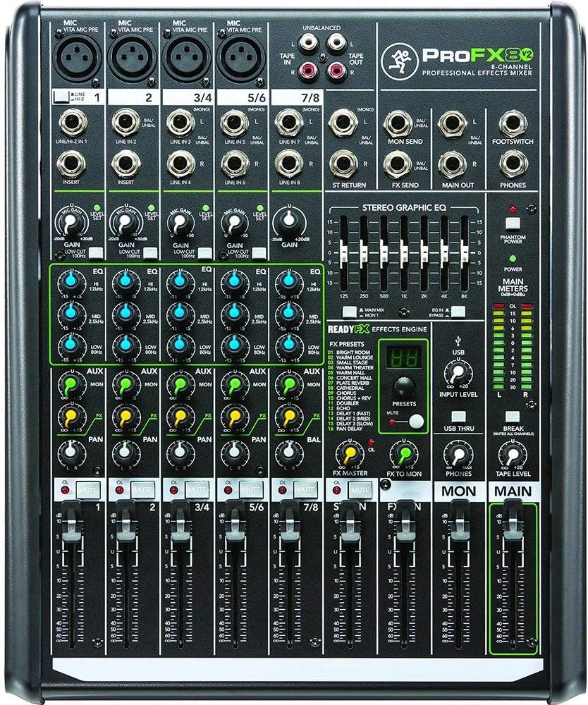Viewport: 588px width, 705px height.
Task: Click preset '16 PAN DELAY' in list
Action: tap(345, 429)
